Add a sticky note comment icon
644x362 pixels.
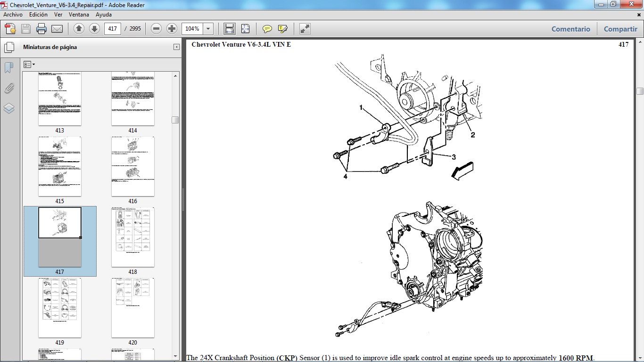(x=267, y=29)
